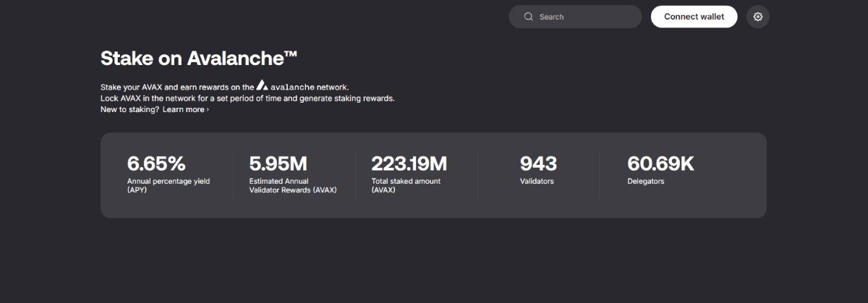The width and height of the screenshot is (868, 303).
Task: Click the Stake on Avalanche heading
Action: [199, 58]
